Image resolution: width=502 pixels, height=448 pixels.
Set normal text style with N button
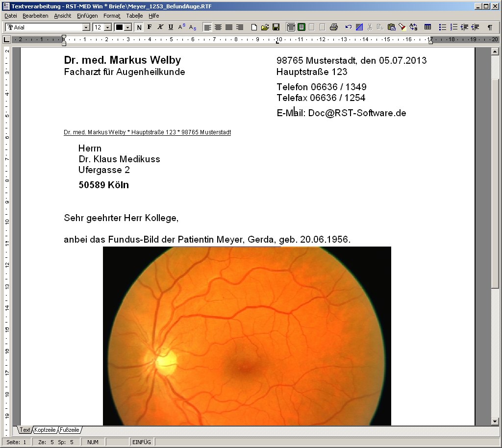[x=139, y=27]
